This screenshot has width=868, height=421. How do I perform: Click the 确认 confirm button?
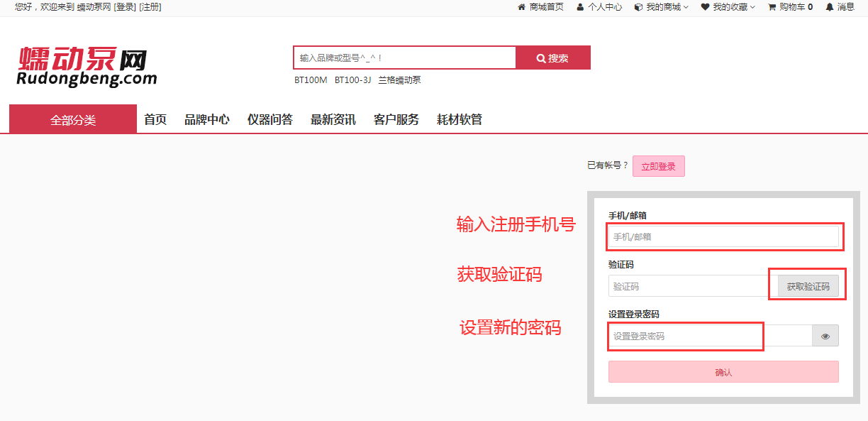[x=723, y=371]
